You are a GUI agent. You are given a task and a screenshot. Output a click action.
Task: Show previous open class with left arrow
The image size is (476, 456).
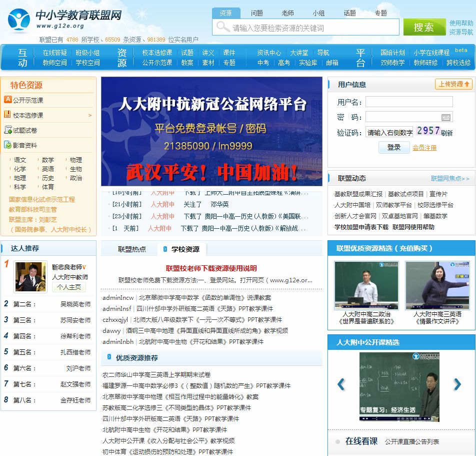coord(341,384)
